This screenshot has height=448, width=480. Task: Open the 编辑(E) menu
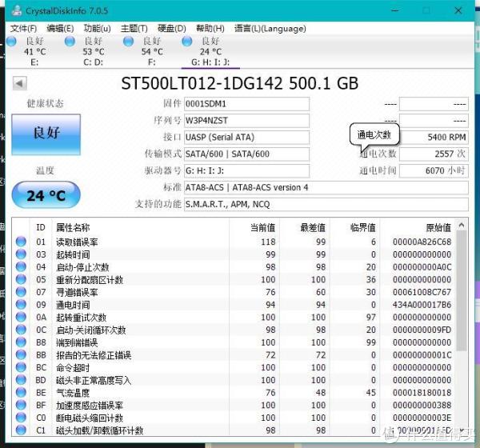coord(60,29)
